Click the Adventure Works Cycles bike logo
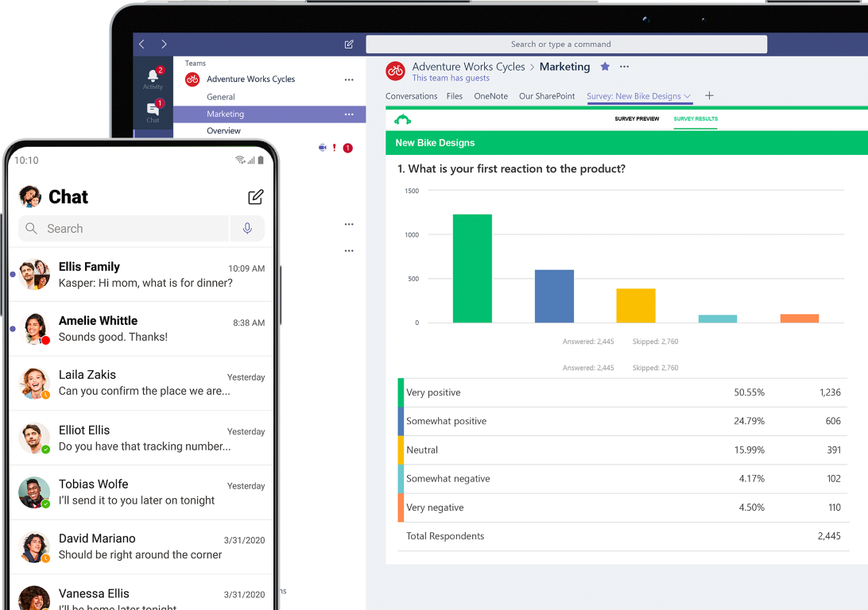The width and height of the screenshot is (868, 610). [395, 71]
